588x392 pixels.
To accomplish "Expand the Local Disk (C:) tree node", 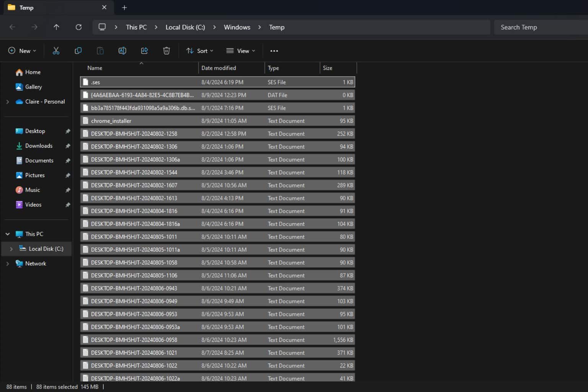I will tap(11, 249).
